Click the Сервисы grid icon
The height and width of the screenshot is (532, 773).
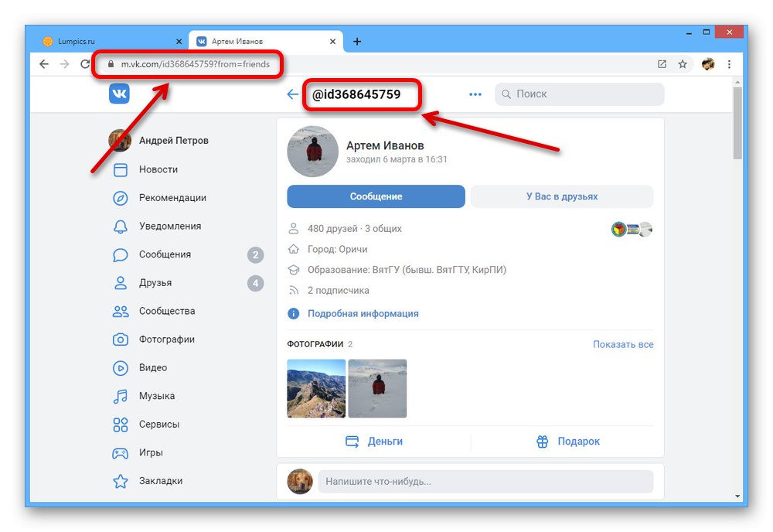(121, 425)
